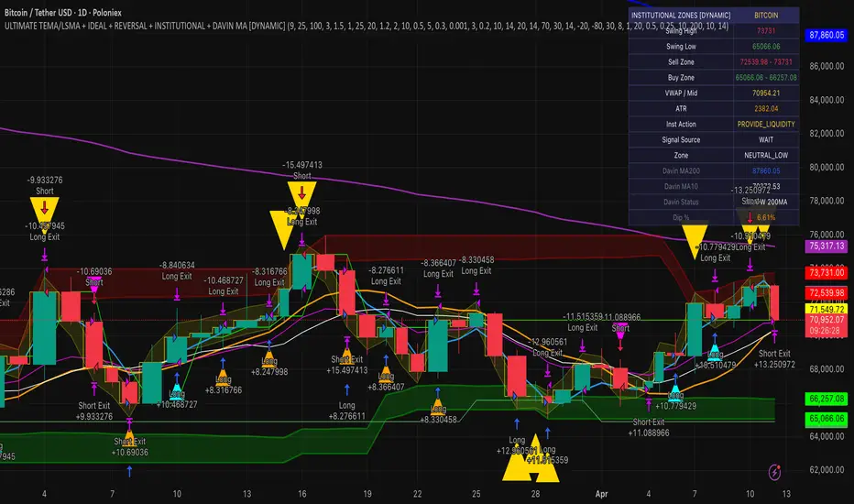Click the Short Exit +13.250972 label
Viewport: 854px width, 504px height.
[774, 358]
